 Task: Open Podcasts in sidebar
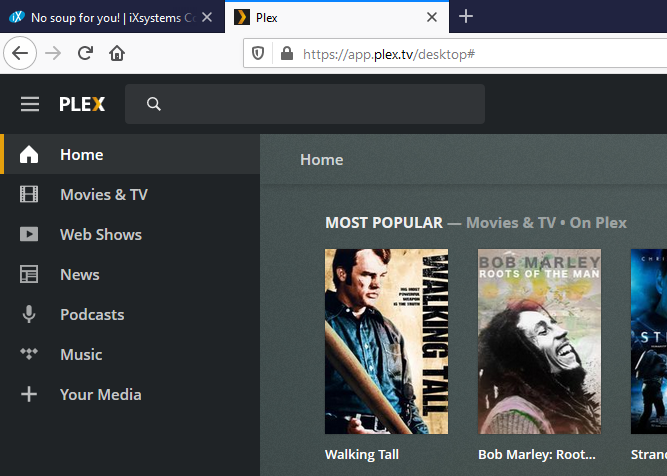pos(130,314)
